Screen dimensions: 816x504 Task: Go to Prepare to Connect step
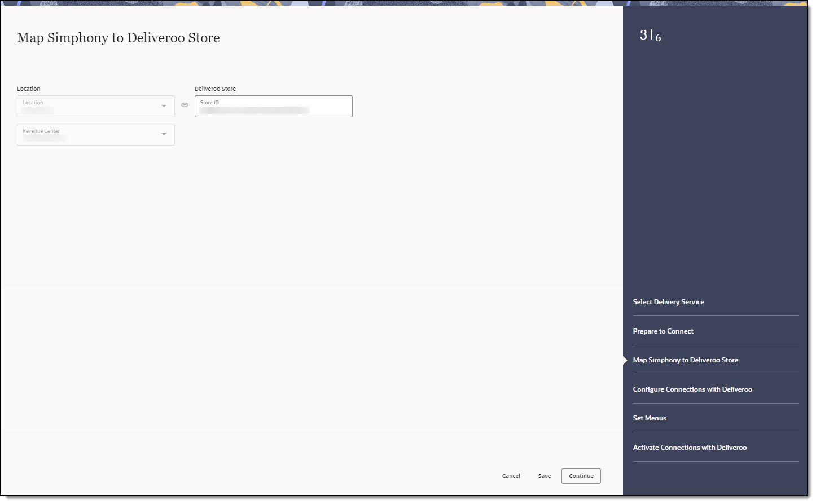click(x=663, y=331)
